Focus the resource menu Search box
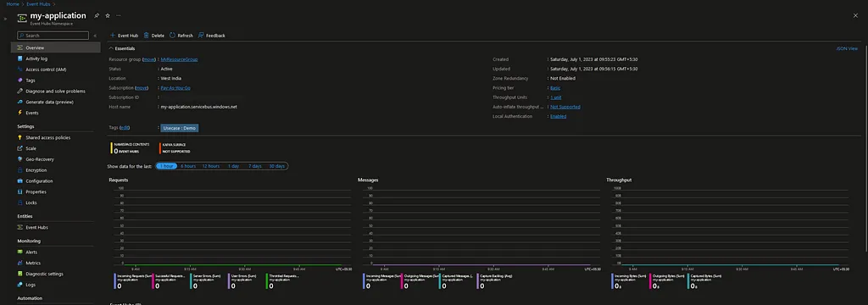This screenshot has width=868, height=305. [x=53, y=36]
